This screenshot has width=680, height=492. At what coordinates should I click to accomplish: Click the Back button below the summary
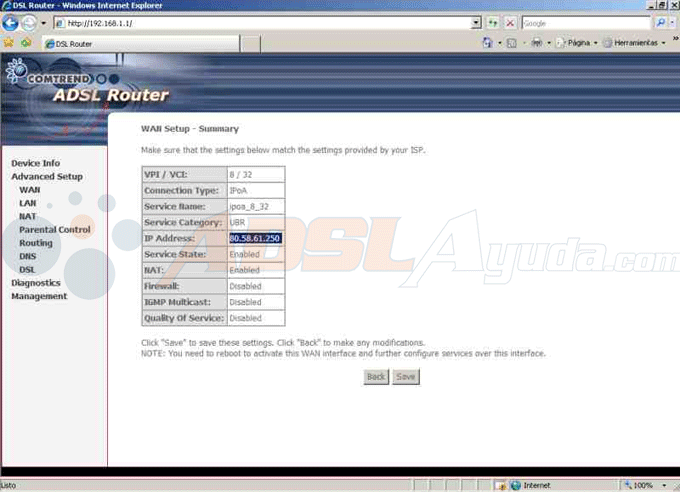pos(375,377)
